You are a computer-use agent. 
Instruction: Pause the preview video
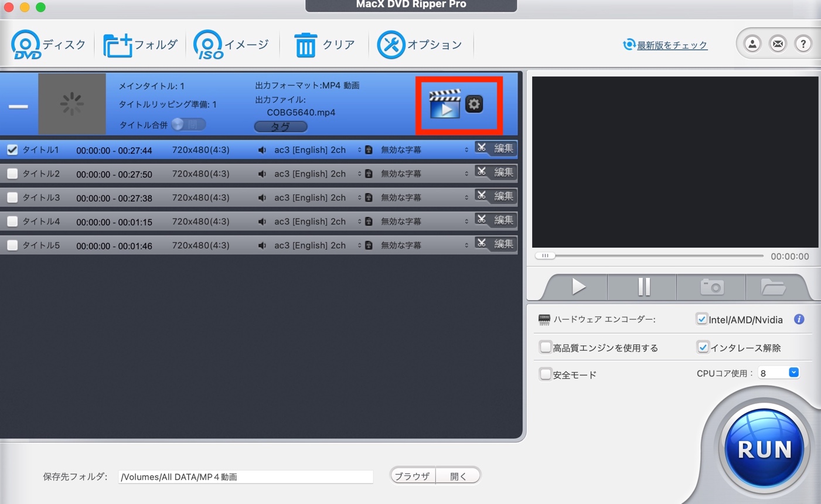point(643,287)
